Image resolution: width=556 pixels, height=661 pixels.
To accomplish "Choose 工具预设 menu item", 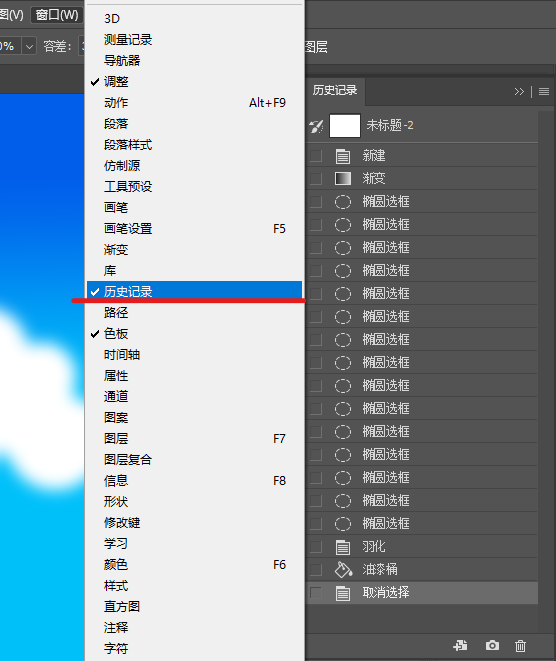I will pos(194,186).
